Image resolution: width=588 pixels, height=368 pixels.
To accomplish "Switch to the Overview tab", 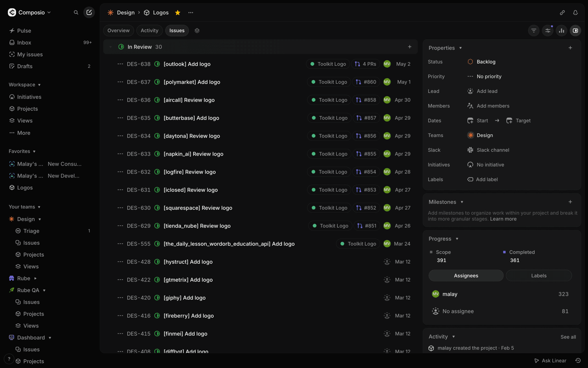I will pos(119,30).
